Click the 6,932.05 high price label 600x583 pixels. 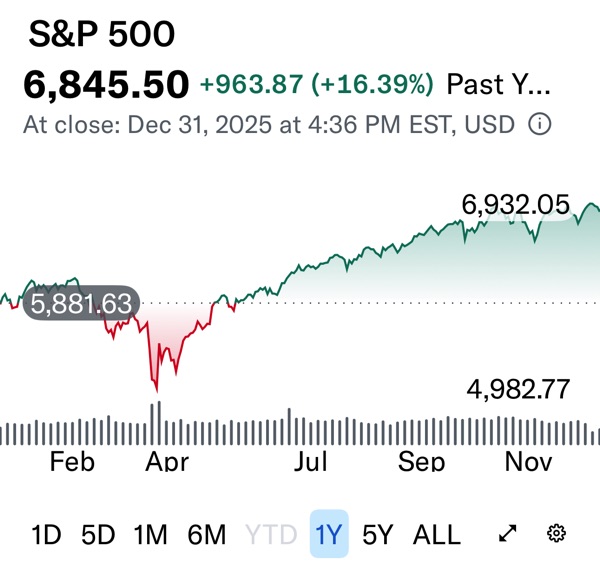515,206
